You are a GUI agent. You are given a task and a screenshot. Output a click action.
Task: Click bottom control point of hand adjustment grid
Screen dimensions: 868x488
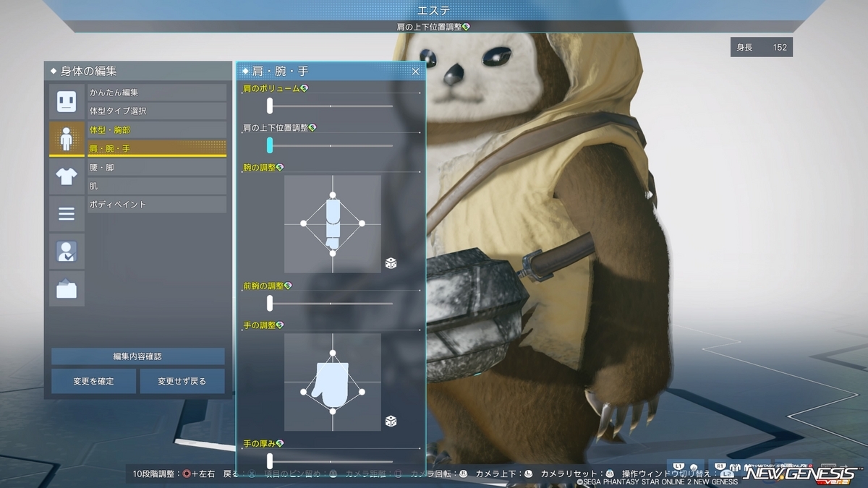coord(333,411)
